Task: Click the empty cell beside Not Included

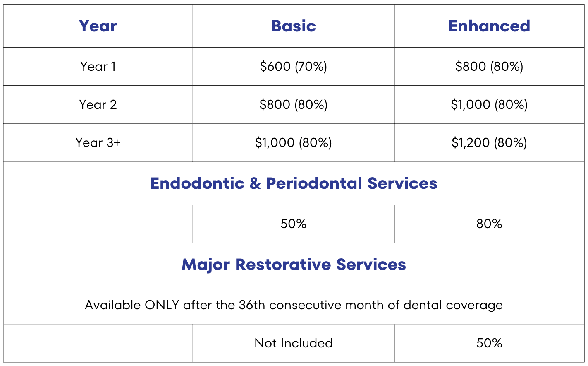Action: coord(98,343)
